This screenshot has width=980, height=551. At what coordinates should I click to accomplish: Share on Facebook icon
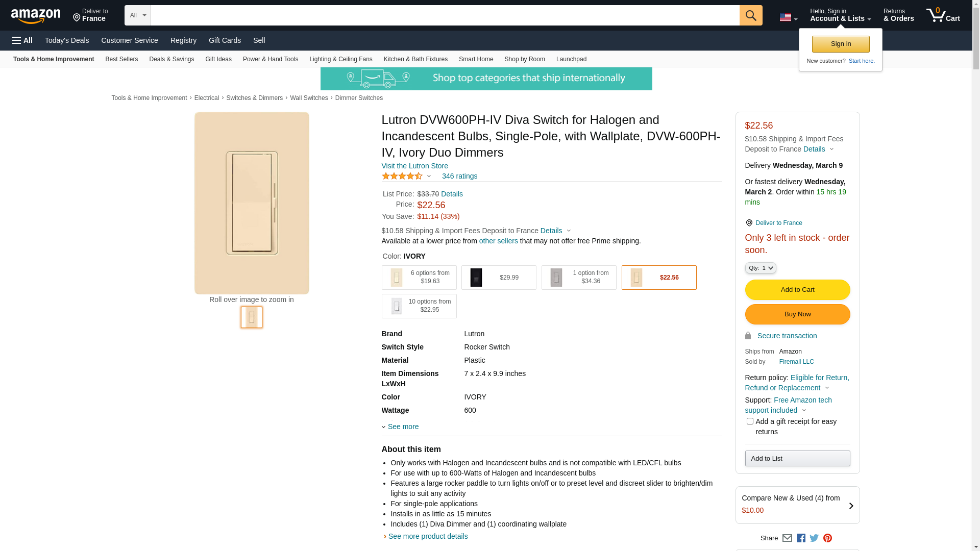[x=801, y=538]
